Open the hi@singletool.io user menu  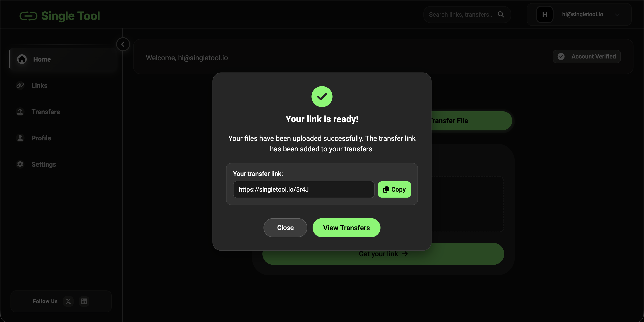[582, 14]
